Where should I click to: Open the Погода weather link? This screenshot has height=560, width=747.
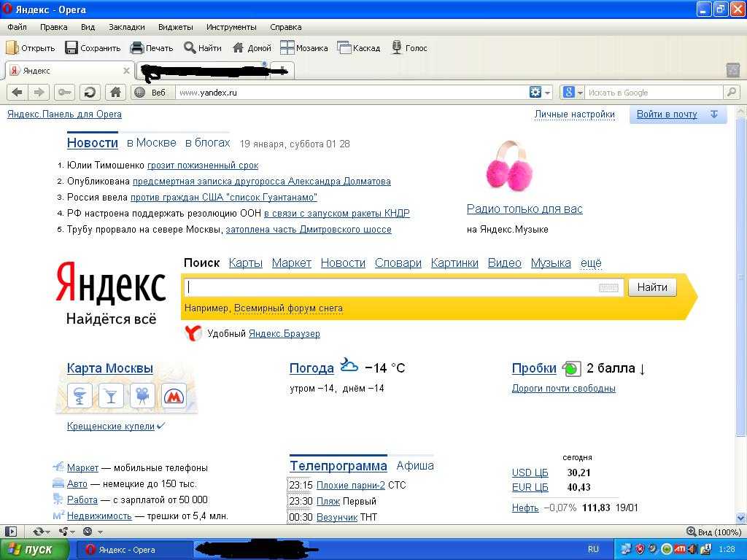311,368
